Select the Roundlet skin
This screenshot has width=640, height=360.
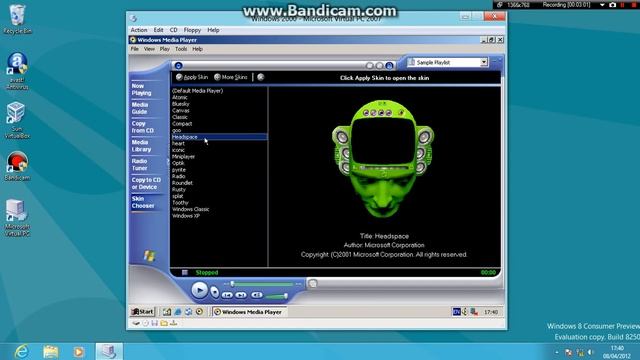coord(182,182)
